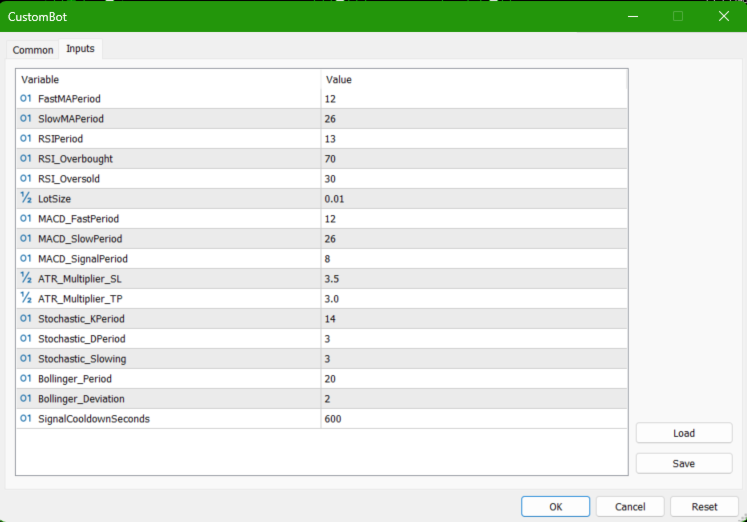The width and height of the screenshot is (747, 522).
Task: Click the Cancel button
Action: pyautogui.click(x=630, y=507)
